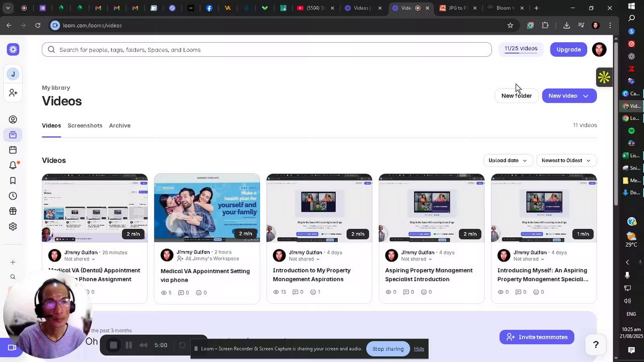Open notifications bell in Loom sidebar
The image size is (644, 362).
click(13, 165)
